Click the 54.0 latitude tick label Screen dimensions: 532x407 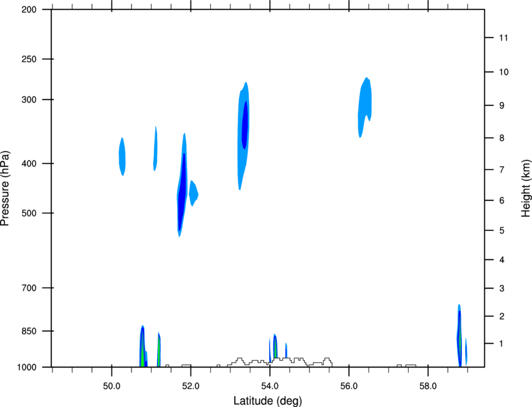(270, 386)
